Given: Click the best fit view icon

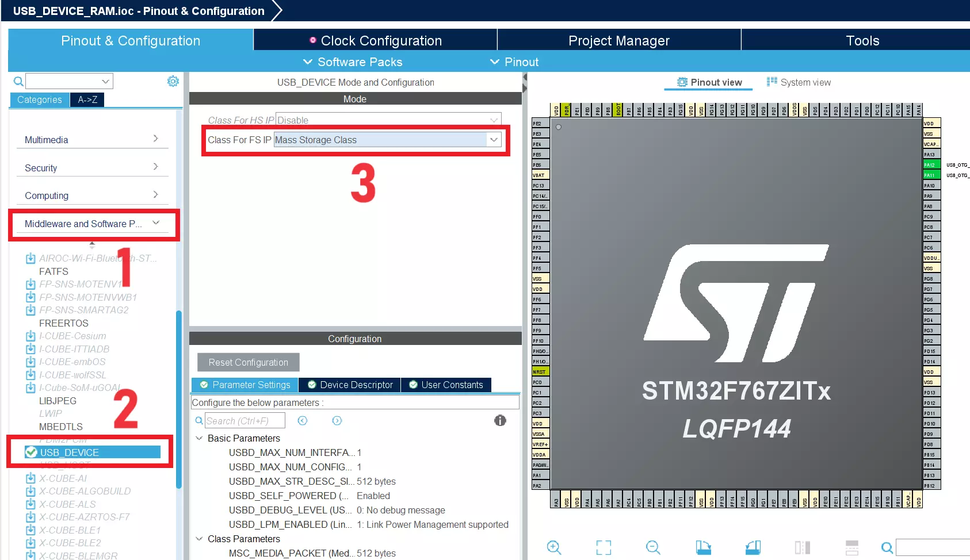Looking at the screenshot, I should tap(604, 547).
